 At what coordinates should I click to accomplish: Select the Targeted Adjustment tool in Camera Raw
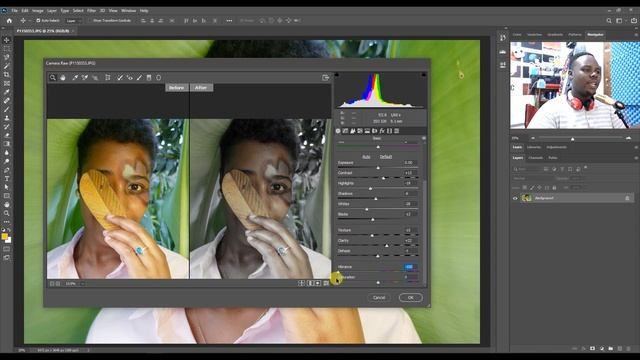tap(95, 78)
